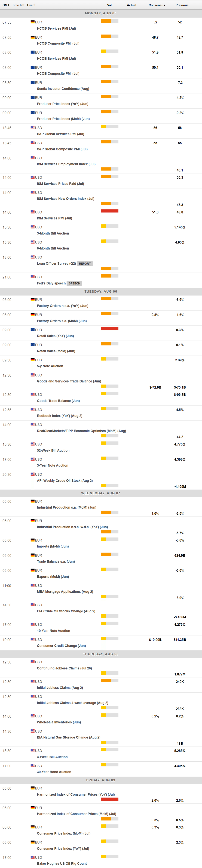Select German flag next to 5-y Note Auction
This screenshot has width=202, height=868.
pyautogui.click(x=32, y=360)
